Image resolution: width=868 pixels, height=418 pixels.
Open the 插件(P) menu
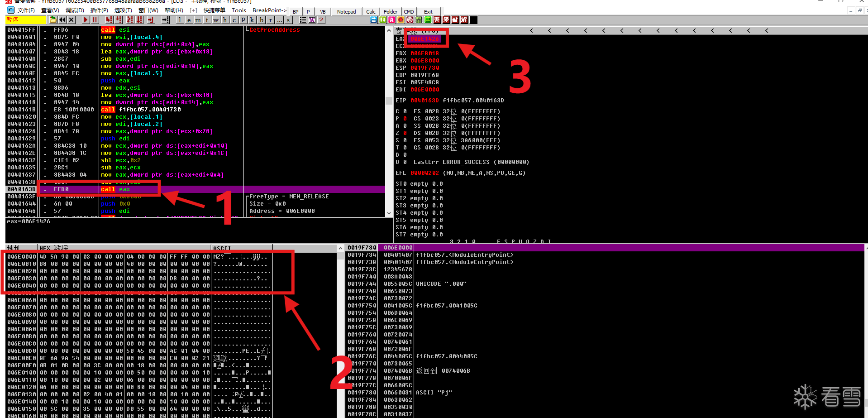[x=99, y=10]
